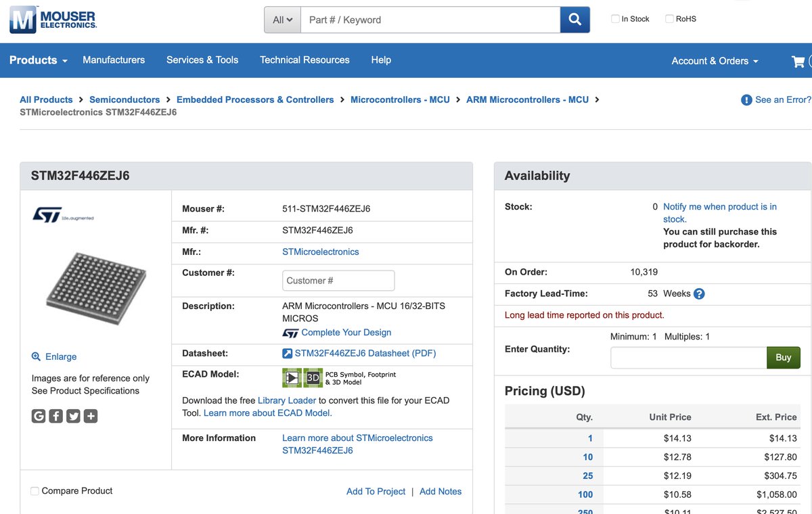Go to Semiconductors breadcrumb
Image resolution: width=812 pixels, height=514 pixels.
click(x=125, y=99)
